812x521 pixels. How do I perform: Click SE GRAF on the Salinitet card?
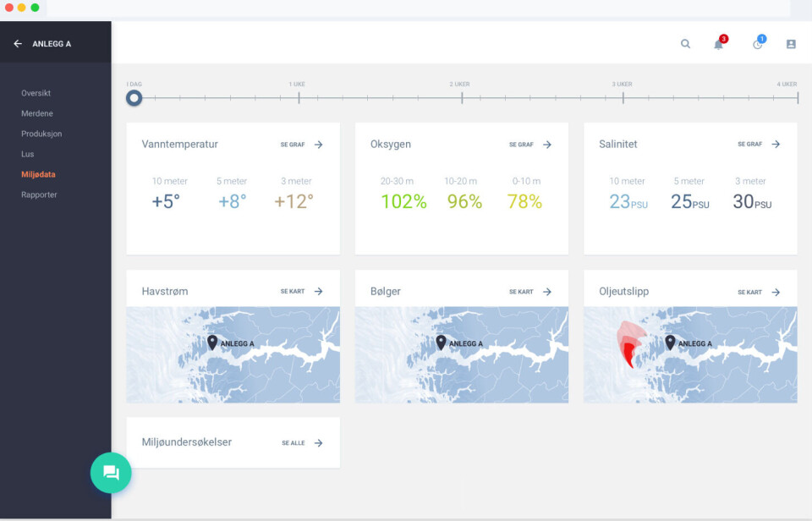(x=749, y=145)
